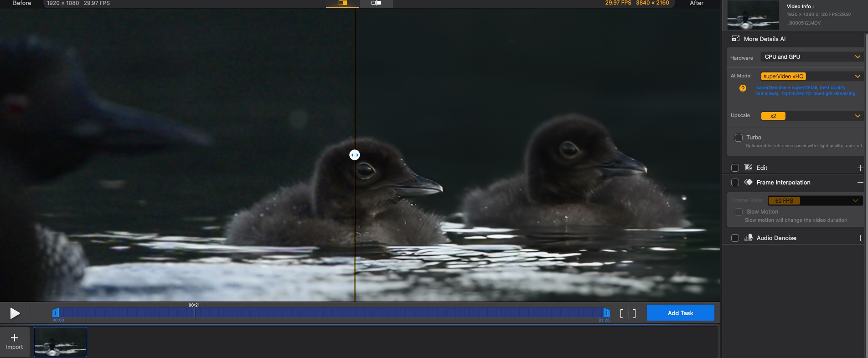Screen dimensions: 868x358
Task: Set clip start with left bracket icon
Action: click(x=622, y=313)
